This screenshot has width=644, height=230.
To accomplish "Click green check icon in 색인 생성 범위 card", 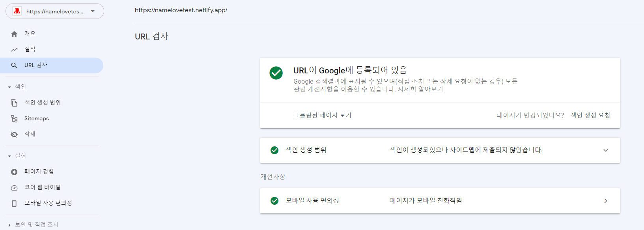I will pyautogui.click(x=274, y=150).
